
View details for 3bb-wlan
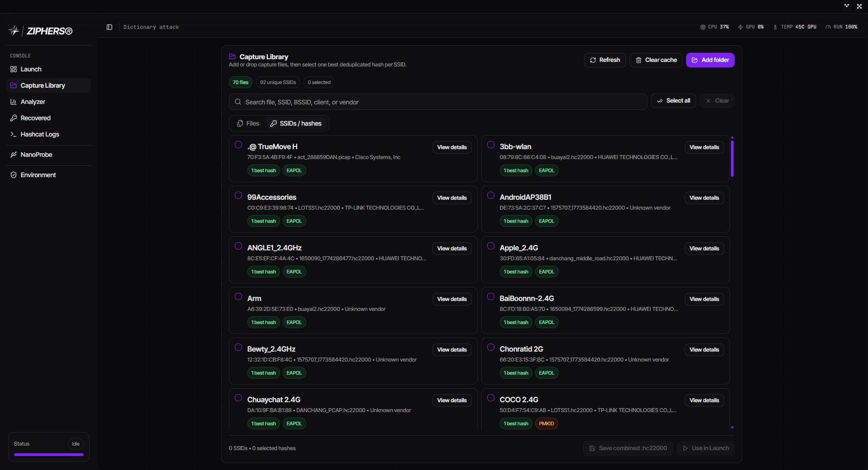pyautogui.click(x=704, y=147)
